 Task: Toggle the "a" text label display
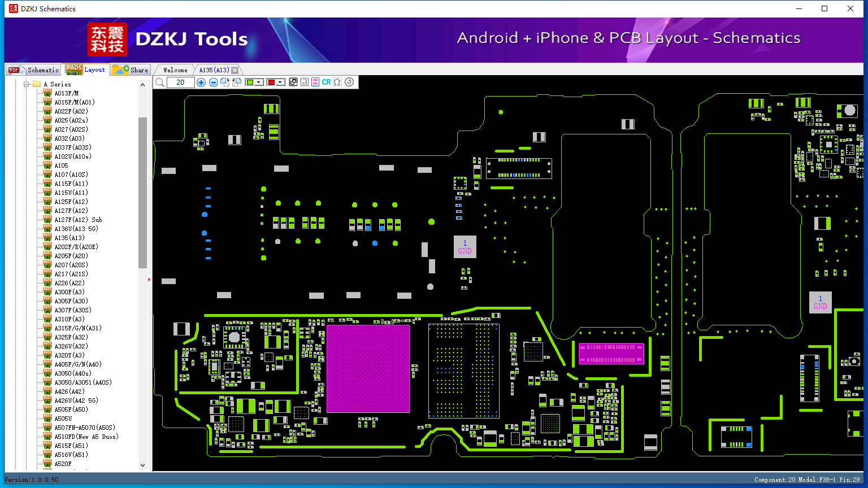click(x=305, y=82)
